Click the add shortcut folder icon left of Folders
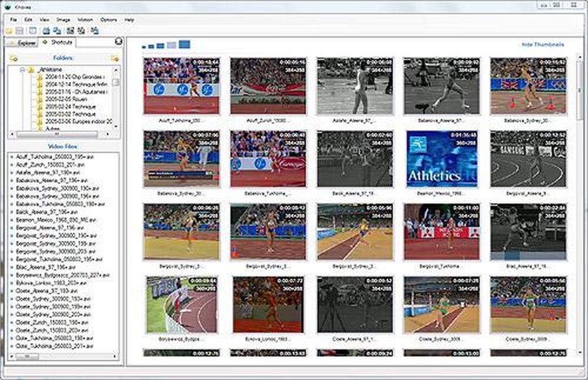Viewport: 588px width, 380px height. (x=14, y=58)
